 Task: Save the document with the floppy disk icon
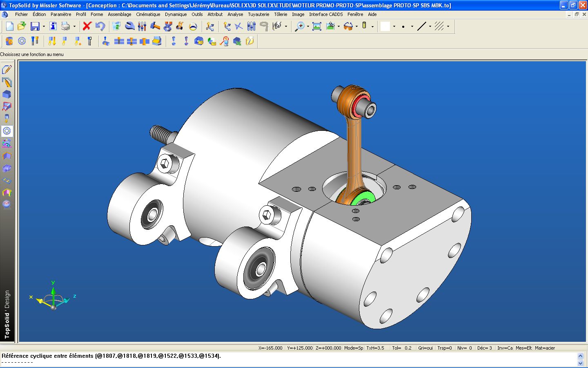pyautogui.click(x=35, y=27)
